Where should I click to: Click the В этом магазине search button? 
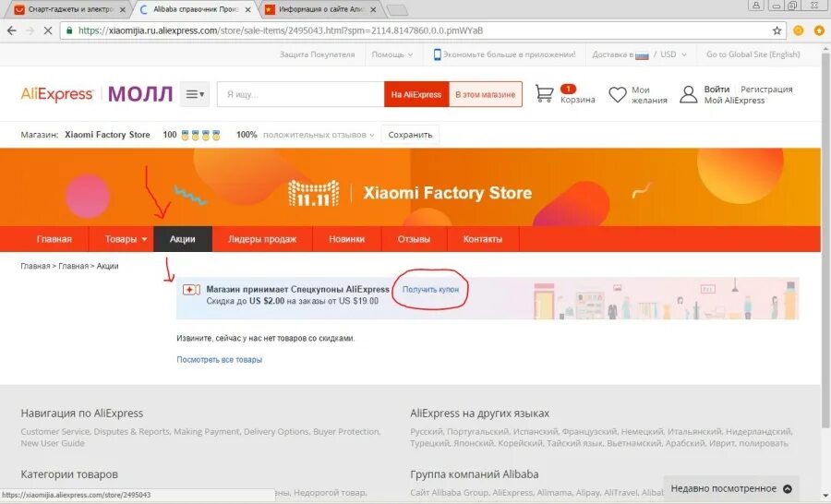pyautogui.click(x=486, y=94)
